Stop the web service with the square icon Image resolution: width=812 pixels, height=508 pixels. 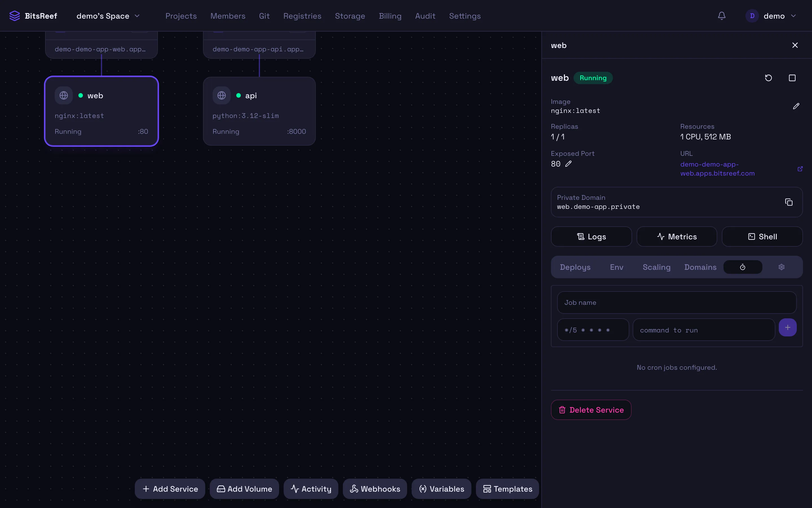click(x=792, y=78)
